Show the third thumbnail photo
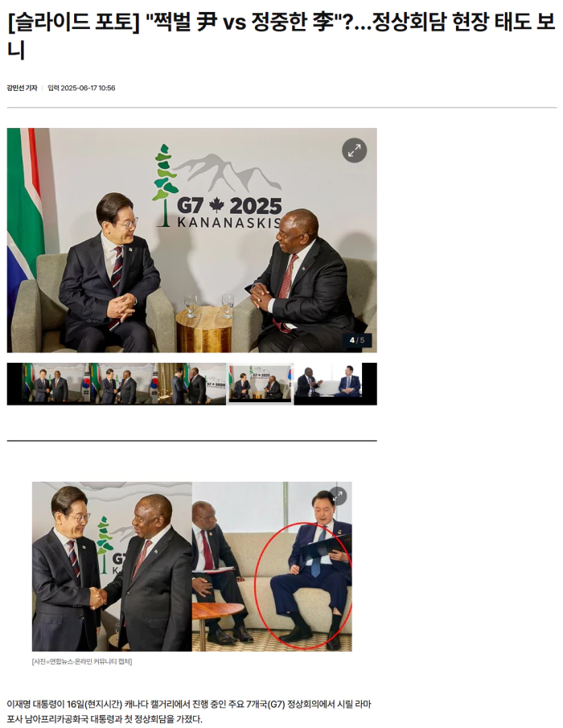The height and width of the screenshot is (728, 563). tap(191, 384)
